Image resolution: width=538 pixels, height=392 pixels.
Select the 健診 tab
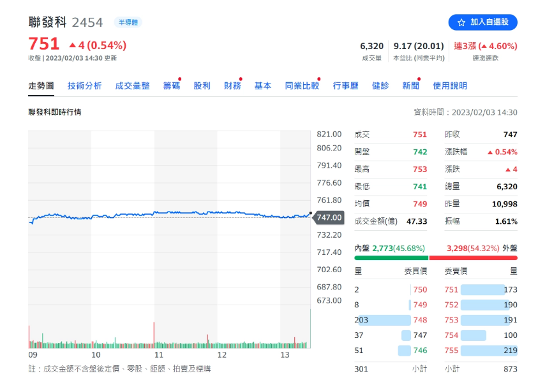[380, 85]
